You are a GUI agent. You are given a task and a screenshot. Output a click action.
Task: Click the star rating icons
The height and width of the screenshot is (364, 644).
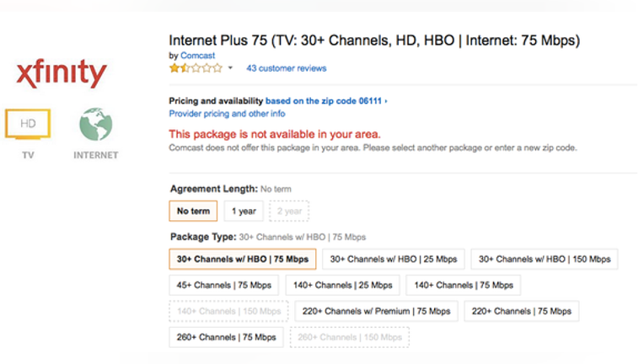[196, 68]
